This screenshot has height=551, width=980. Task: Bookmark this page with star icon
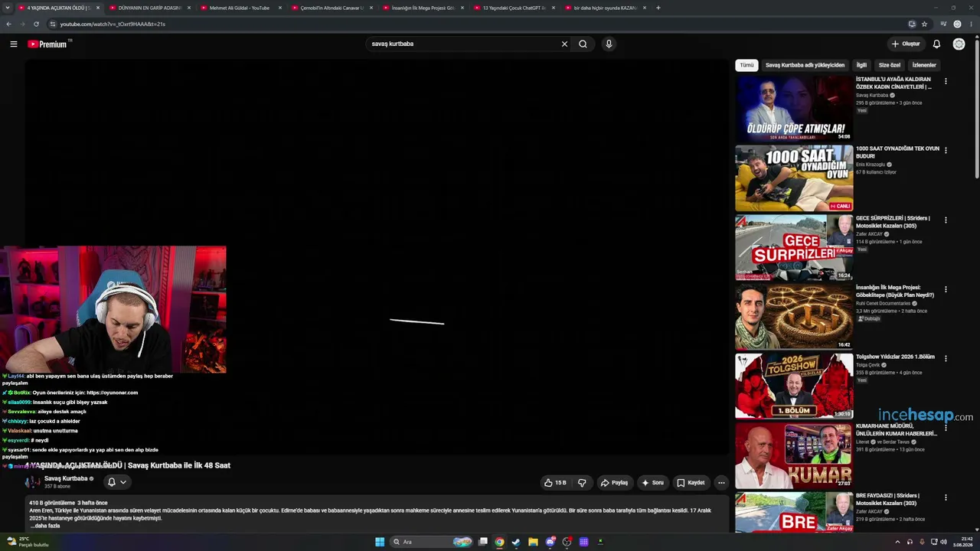click(924, 24)
